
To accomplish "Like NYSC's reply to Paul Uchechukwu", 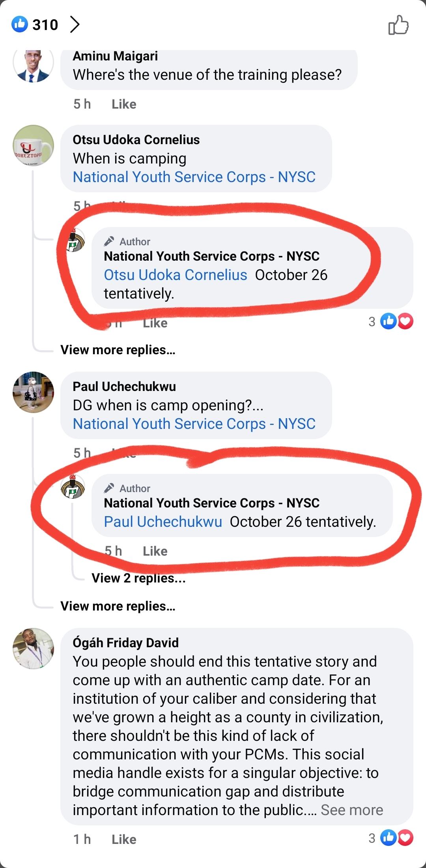I will pyautogui.click(x=155, y=551).
